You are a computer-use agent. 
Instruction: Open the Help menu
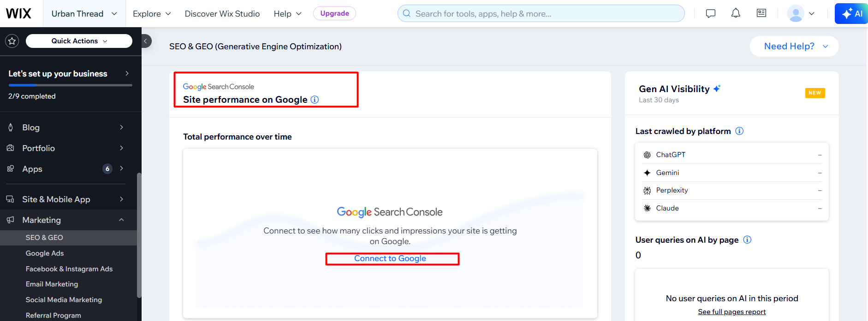287,14
